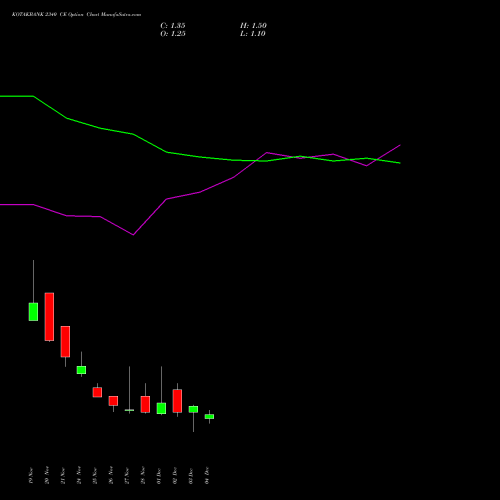Select the high value H: 1.50
This screenshot has width=500, height=500.
click(x=253, y=26)
